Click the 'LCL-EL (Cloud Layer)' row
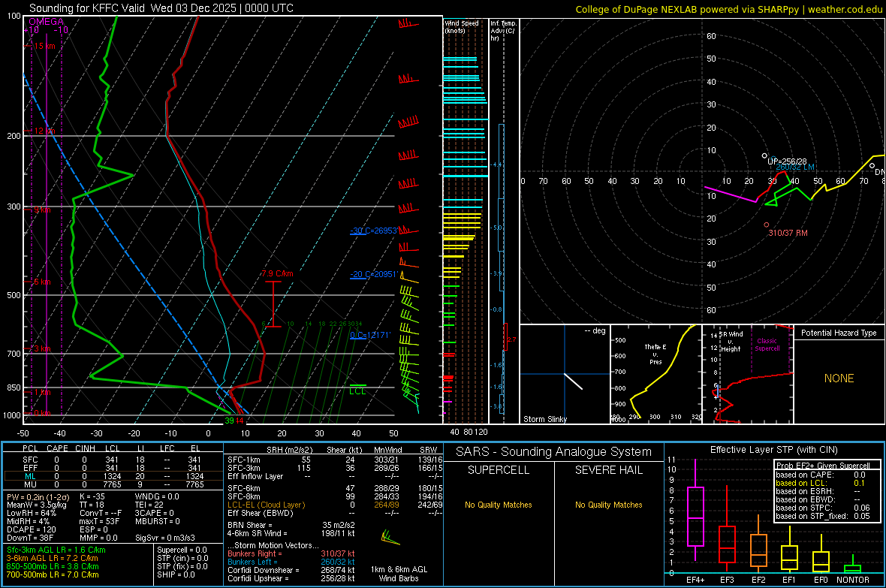Viewport: 886px width, 588px height. click(335, 505)
